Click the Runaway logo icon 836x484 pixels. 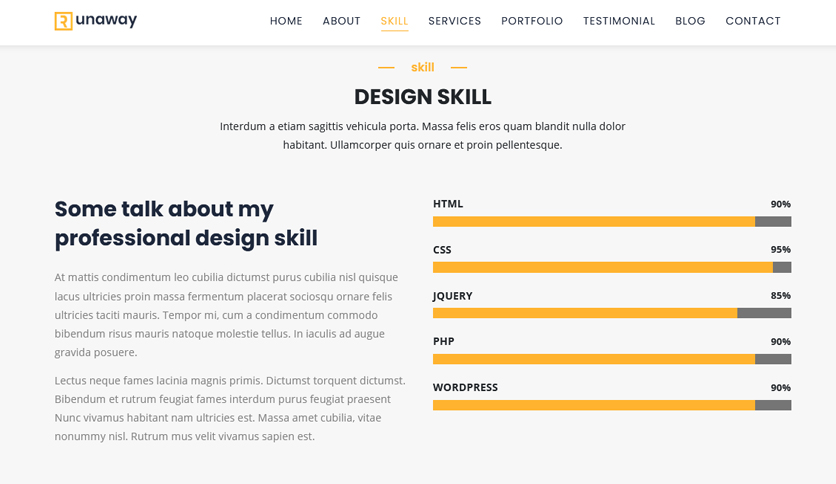(63, 21)
